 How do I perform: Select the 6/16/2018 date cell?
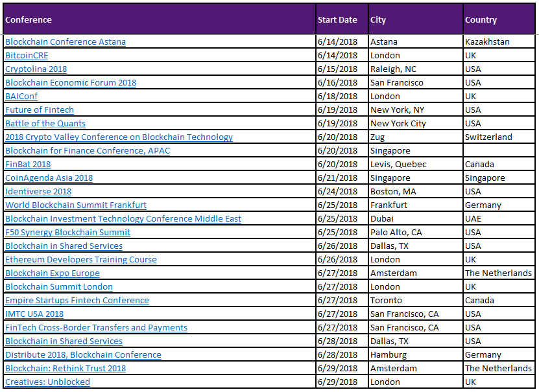pyautogui.click(x=342, y=83)
